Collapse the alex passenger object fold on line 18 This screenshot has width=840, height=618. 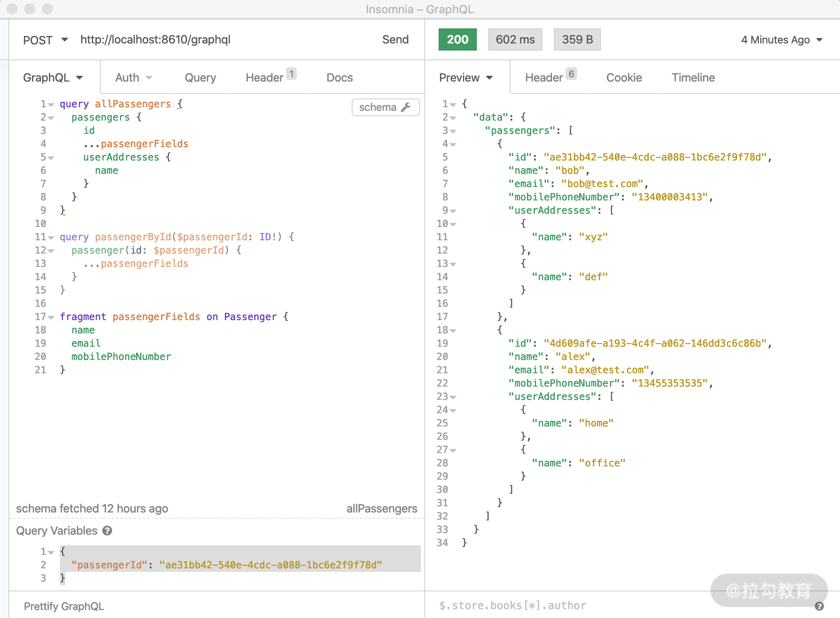(453, 331)
